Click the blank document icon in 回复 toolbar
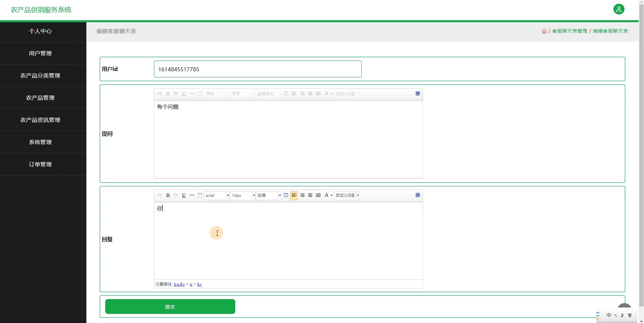This screenshot has height=323, width=644. 200,195
